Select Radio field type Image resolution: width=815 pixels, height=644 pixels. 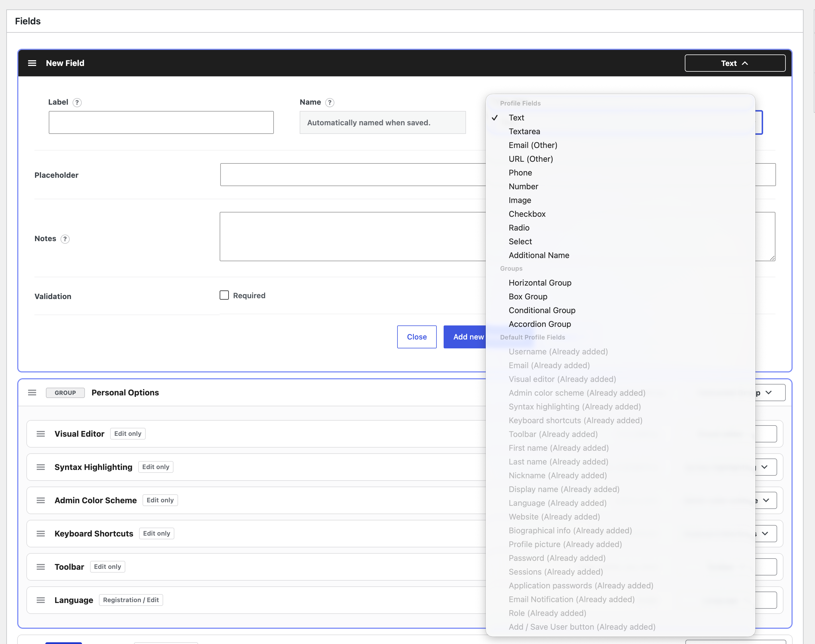click(x=620, y=228)
